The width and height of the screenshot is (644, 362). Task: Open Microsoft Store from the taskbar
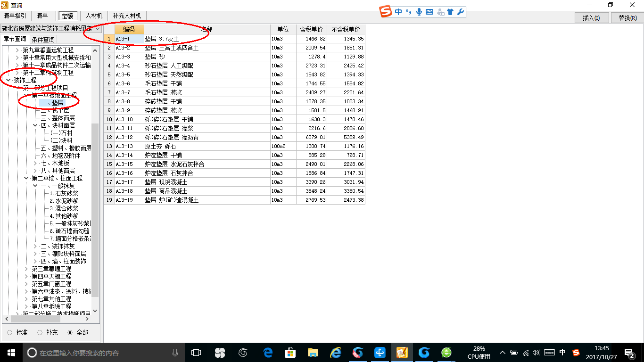(290, 353)
